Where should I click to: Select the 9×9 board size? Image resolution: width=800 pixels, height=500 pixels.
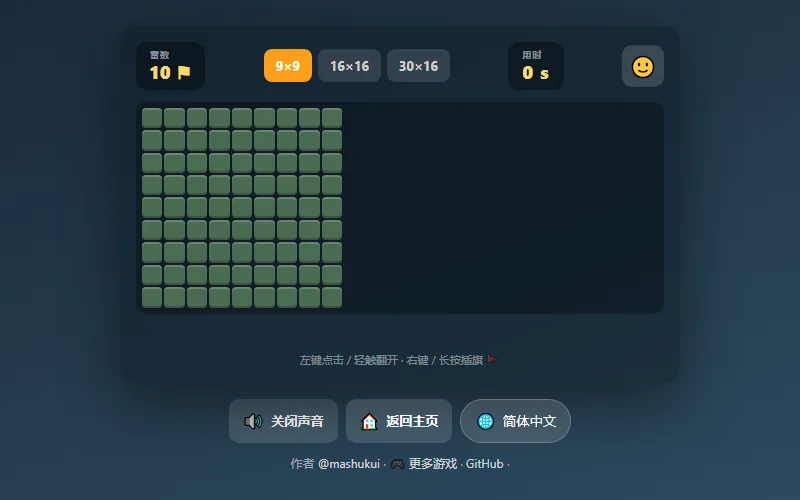(288, 66)
